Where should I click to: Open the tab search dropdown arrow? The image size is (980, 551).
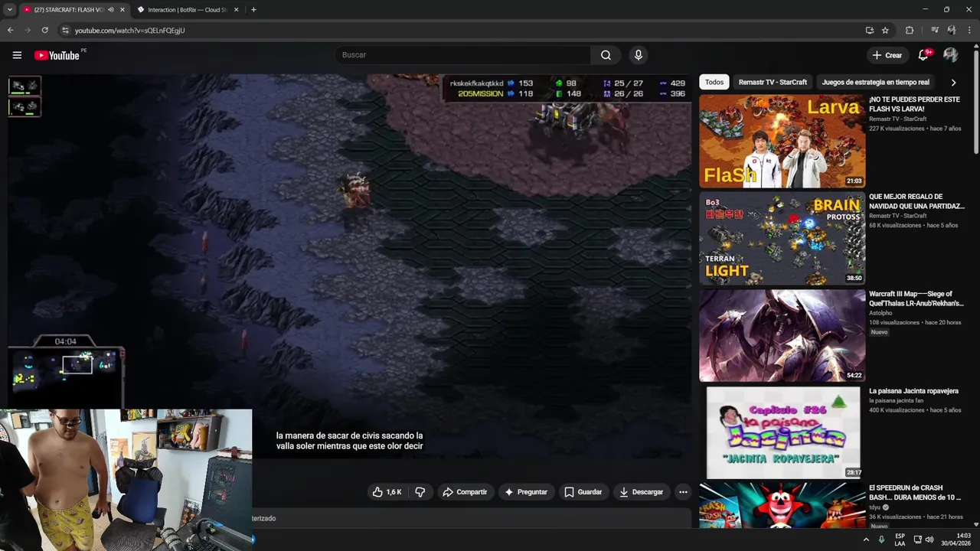coord(9,10)
